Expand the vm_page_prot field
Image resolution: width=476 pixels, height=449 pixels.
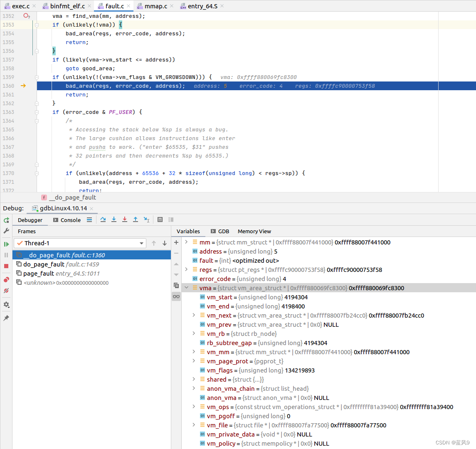194,361
